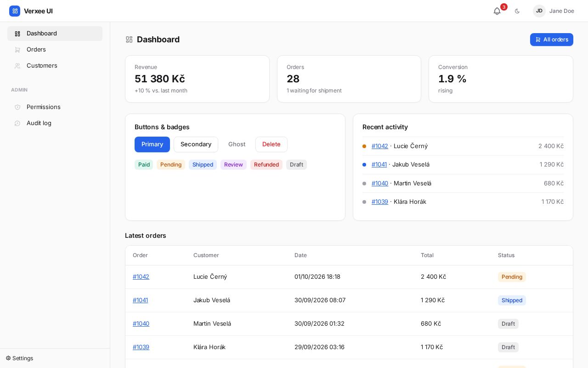Open #1040 link in Recent activity

pos(380,184)
